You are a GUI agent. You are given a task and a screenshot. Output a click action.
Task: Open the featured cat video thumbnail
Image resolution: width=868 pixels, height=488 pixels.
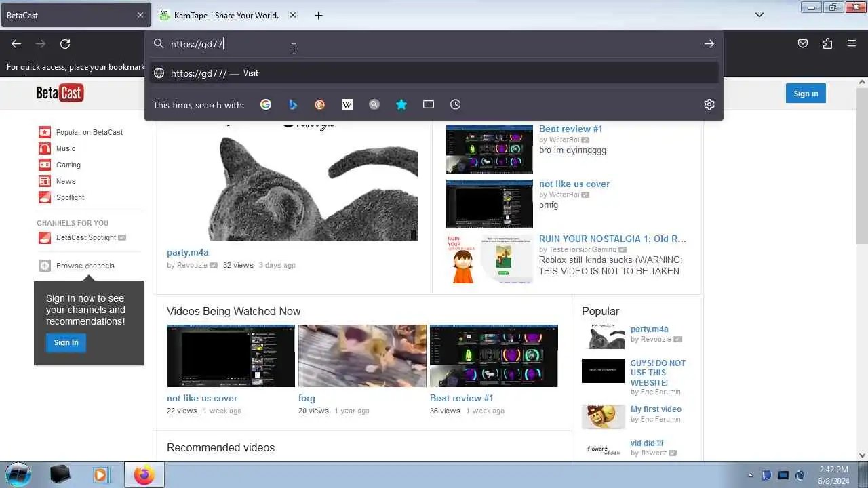(292, 183)
